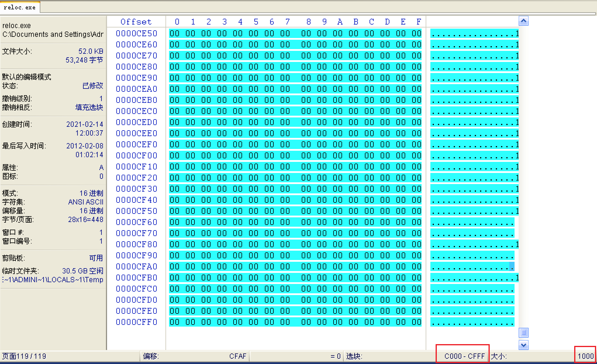Click the 选块 C000 - CFFF status field

click(464, 356)
